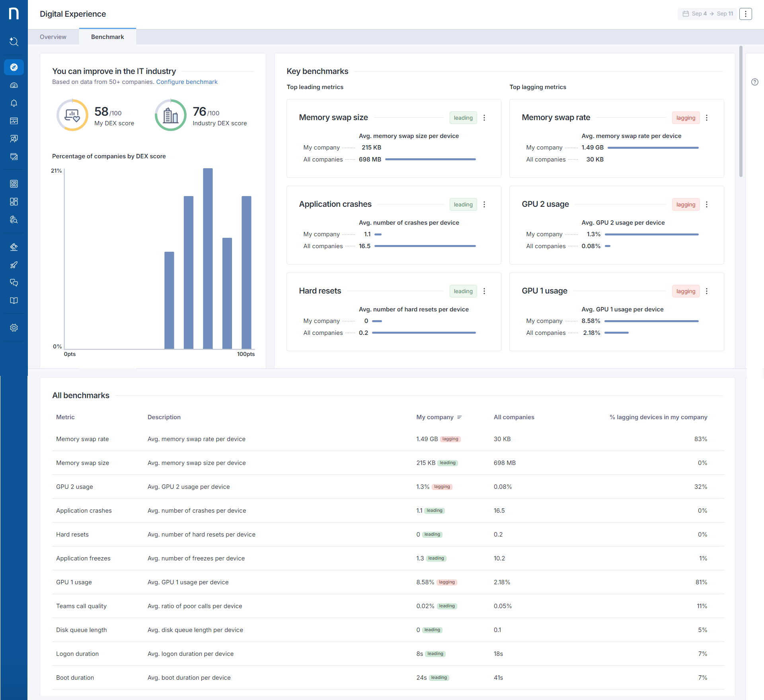This screenshot has width=764, height=700.
Task: Open the Sep 4 to Sep 11 date picker
Action: tap(707, 14)
